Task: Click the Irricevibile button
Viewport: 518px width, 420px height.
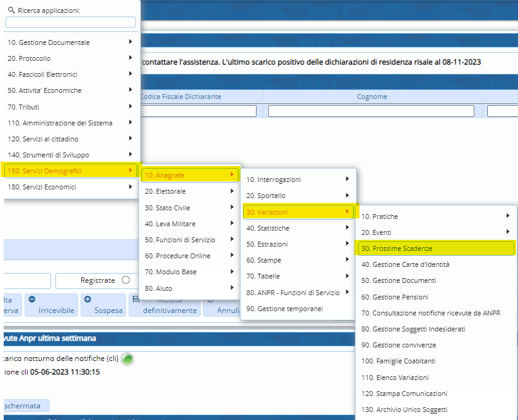Action: (x=52, y=305)
